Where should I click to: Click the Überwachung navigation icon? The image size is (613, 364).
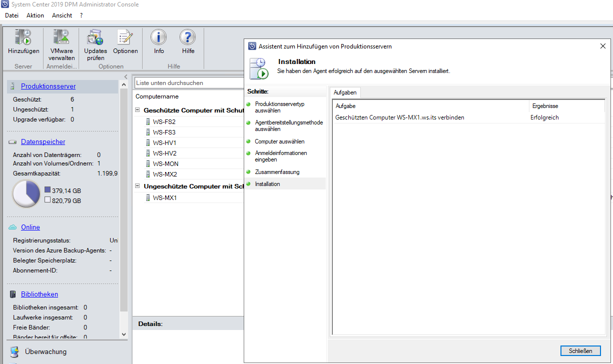(x=15, y=352)
